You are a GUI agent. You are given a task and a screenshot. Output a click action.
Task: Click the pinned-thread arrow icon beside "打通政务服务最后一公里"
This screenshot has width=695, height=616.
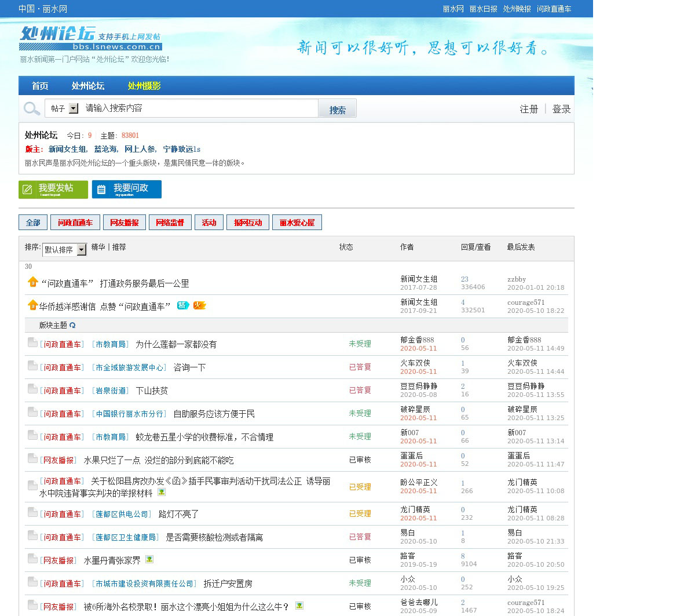click(33, 282)
